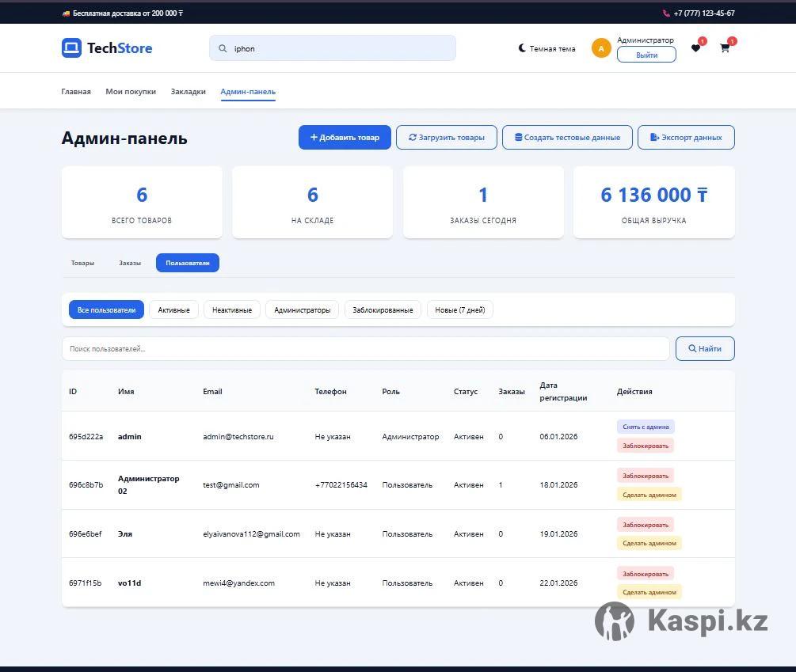Image resolution: width=796 pixels, height=672 pixels.
Task: Open "Мои покупки" in navigation menu
Action: coord(131,92)
